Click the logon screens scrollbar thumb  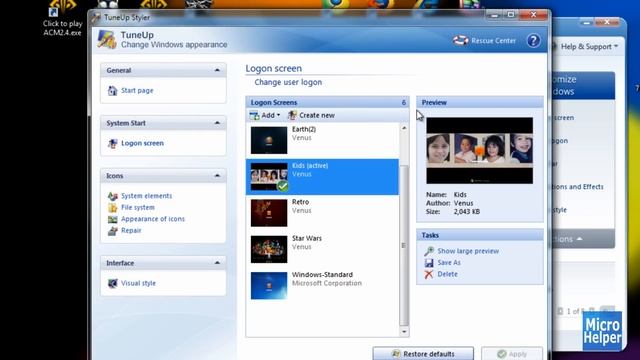click(x=404, y=245)
